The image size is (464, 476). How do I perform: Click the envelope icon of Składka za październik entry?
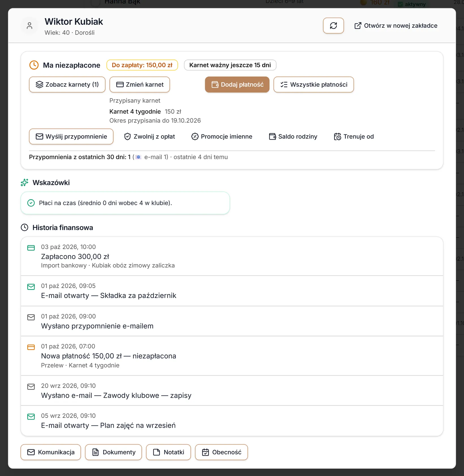31,287
